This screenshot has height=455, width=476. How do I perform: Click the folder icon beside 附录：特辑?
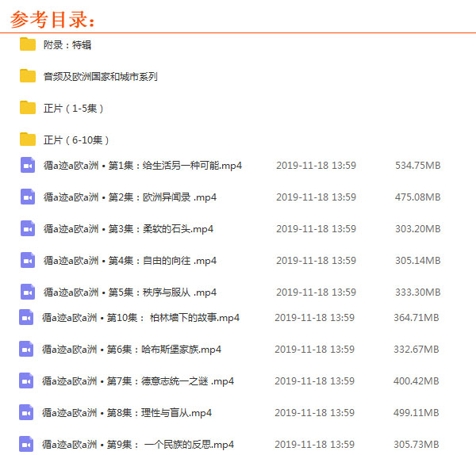point(28,44)
